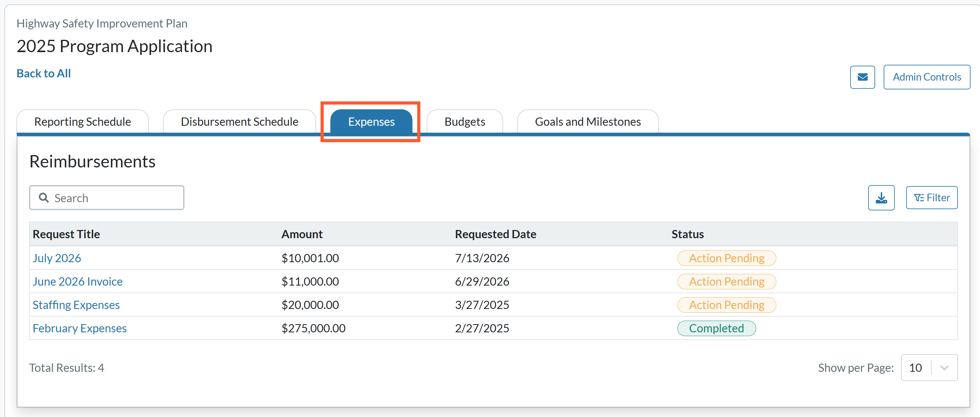Select the Expenses tab
This screenshot has height=417, width=980.
(371, 122)
